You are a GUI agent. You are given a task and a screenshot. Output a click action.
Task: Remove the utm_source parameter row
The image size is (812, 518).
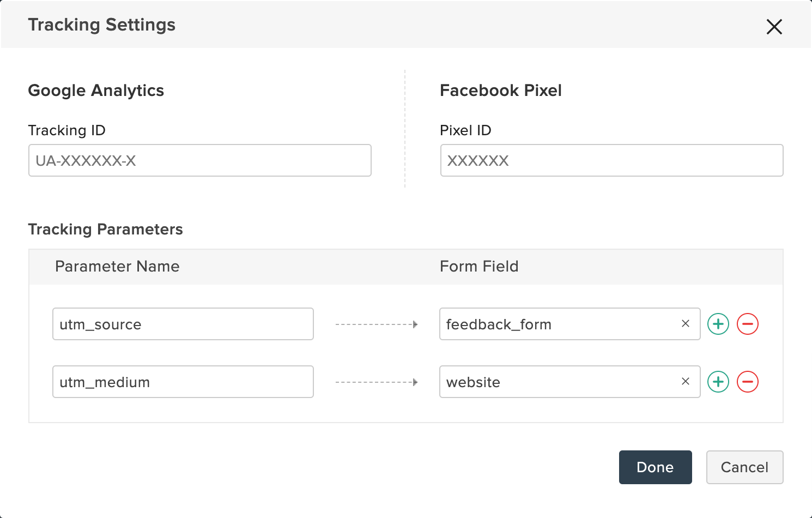tap(748, 324)
